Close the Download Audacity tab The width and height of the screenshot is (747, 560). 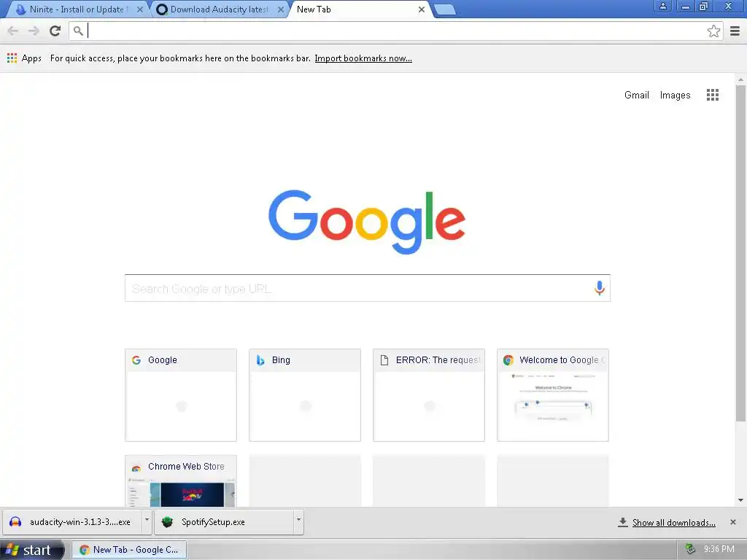pyautogui.click(x=281, y=9)
